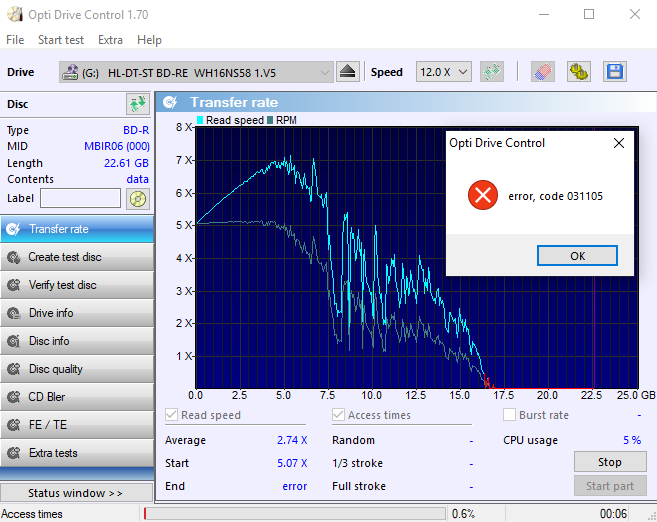Open the CD Bler test
The width and height of the screenshot is (657, 522).
tap(77, 397)
